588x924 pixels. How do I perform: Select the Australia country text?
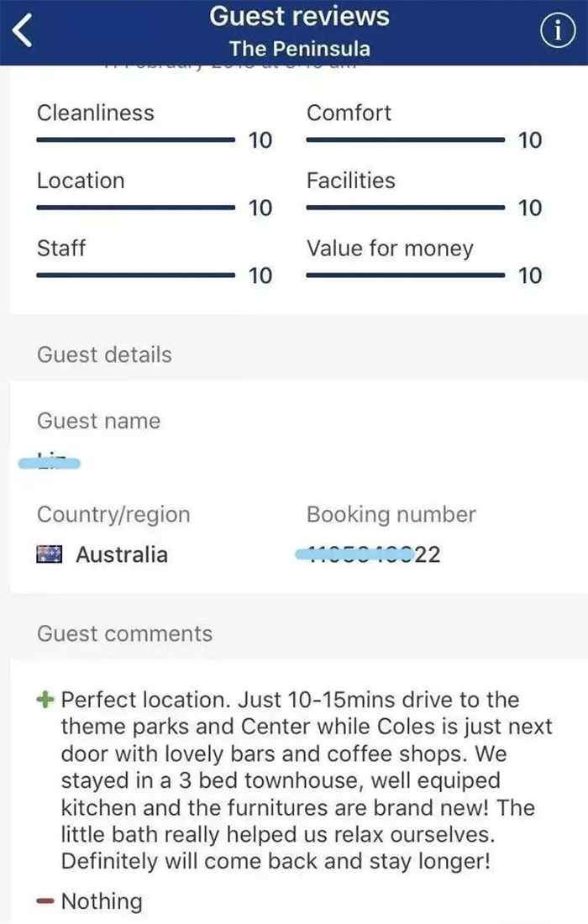pos(122,554)
